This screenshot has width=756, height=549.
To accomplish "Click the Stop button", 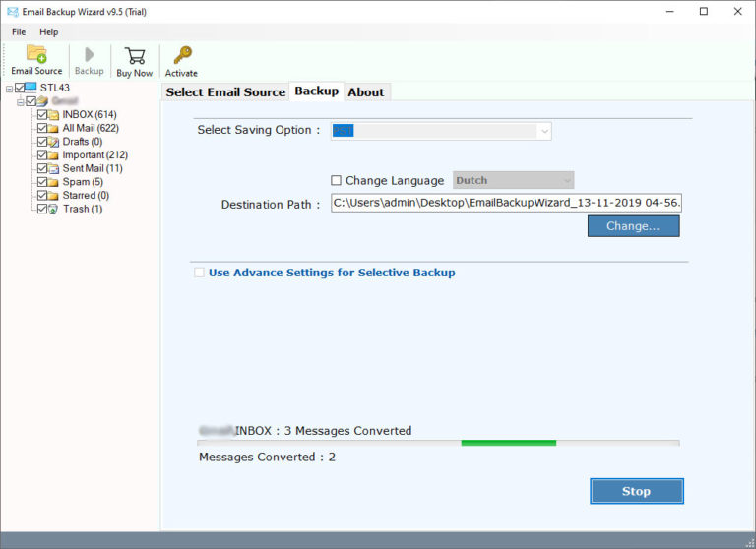I will click(x=637, y=491).
